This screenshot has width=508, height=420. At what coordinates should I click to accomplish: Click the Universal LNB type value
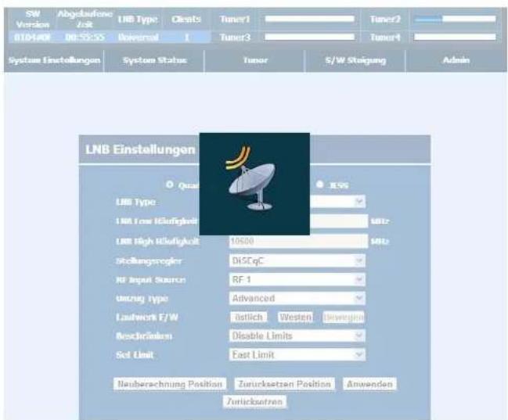[x=139, y=38]
